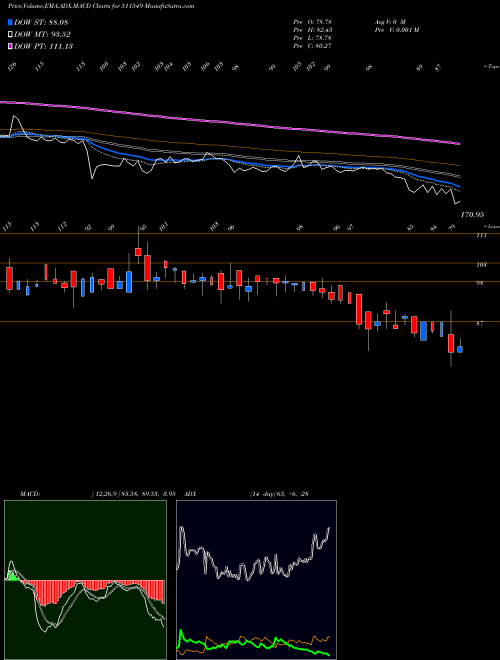
Task: Click the 87 price level label
Action: tap(480, 323)
